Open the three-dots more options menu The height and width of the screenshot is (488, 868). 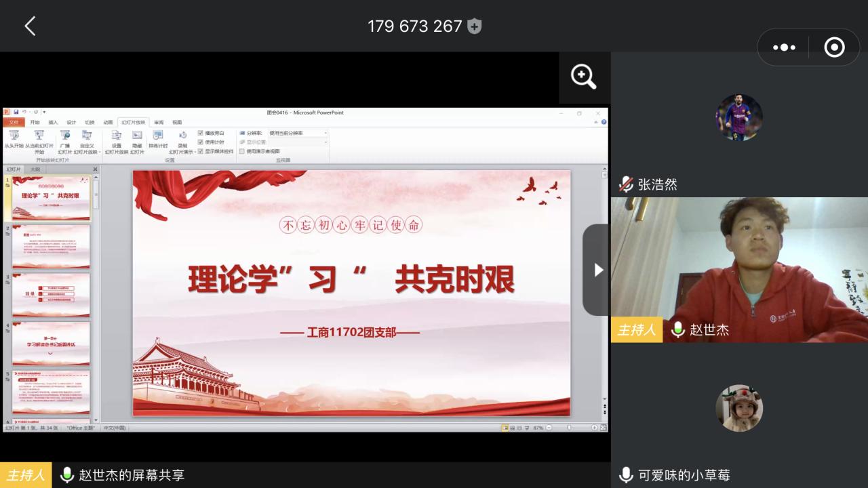tap(784, 47)
